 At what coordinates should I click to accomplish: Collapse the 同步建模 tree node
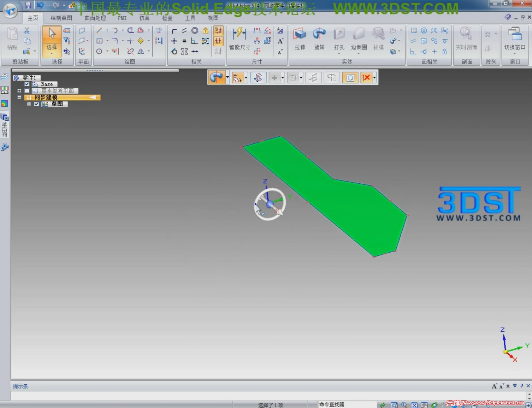coord(19,97)
